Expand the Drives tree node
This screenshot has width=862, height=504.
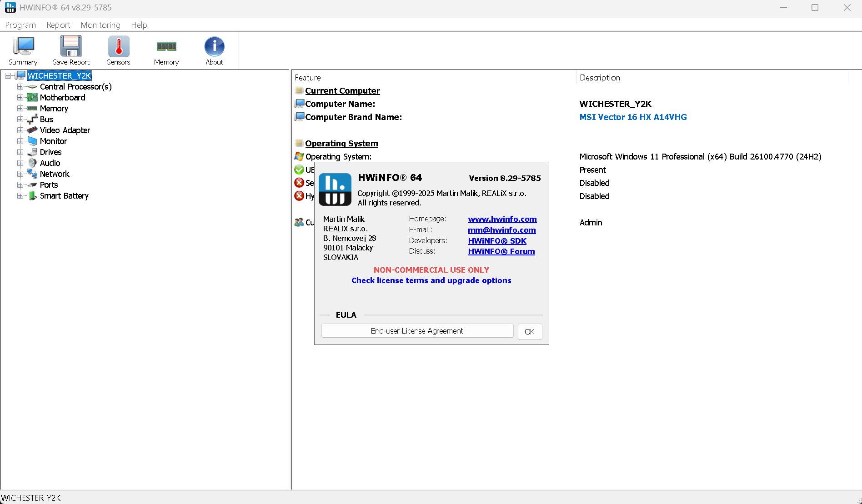(x=20, y=152)
